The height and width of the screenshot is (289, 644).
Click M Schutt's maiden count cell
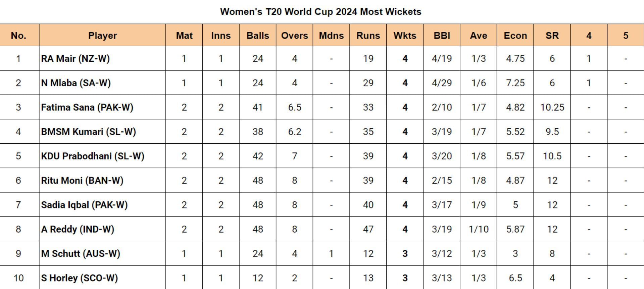[x=331, y=254]
